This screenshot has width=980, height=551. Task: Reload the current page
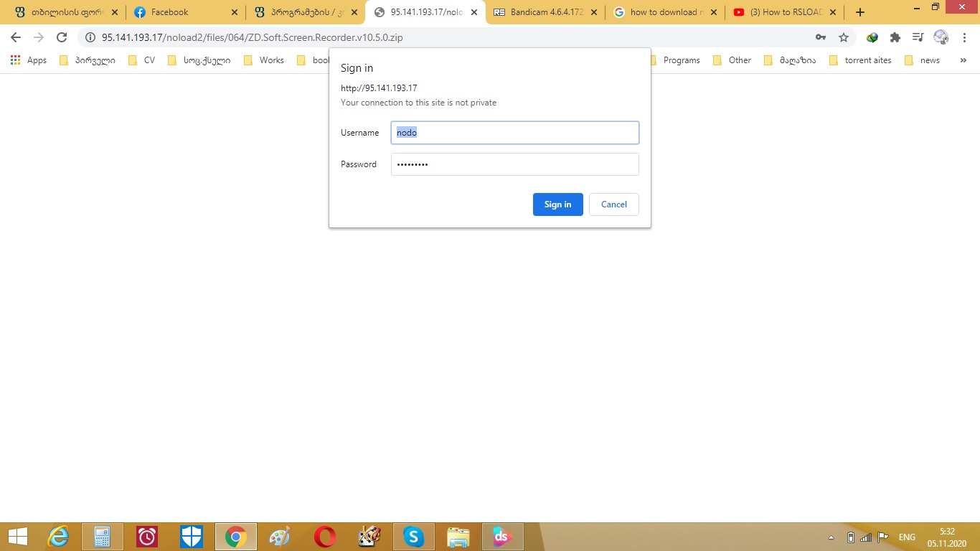point(62,37)
